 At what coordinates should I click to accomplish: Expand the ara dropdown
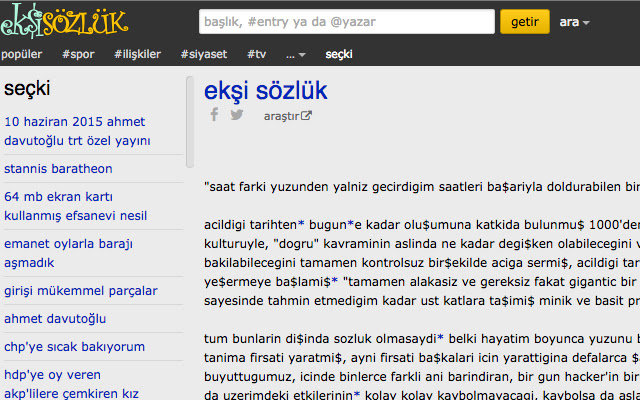pos(574,22)
